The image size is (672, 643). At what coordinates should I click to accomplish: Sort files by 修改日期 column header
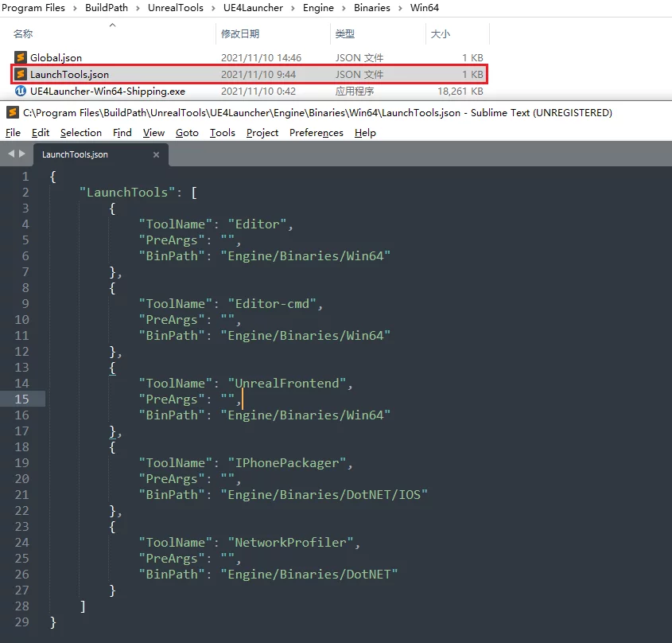tap(240, 34)
